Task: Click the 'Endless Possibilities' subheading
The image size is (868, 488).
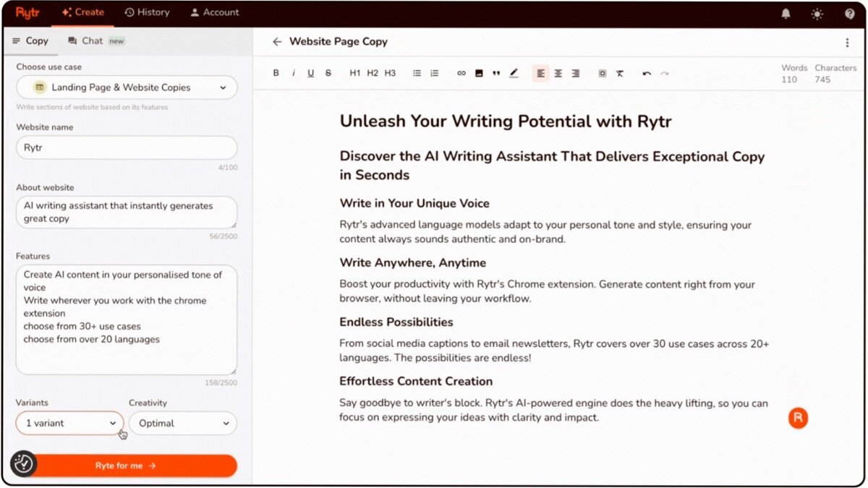Action: pyautogui.click(x=396, y=322)
